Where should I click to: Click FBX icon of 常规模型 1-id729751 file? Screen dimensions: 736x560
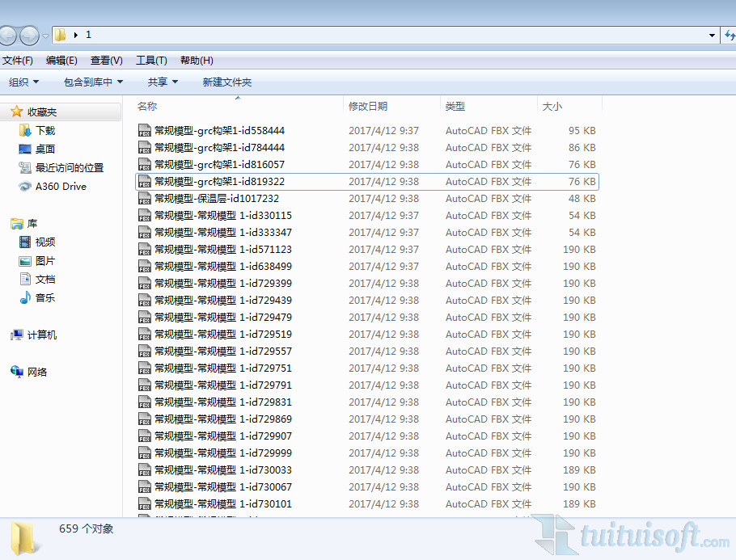pyautogui.click(x=145, y=368)
